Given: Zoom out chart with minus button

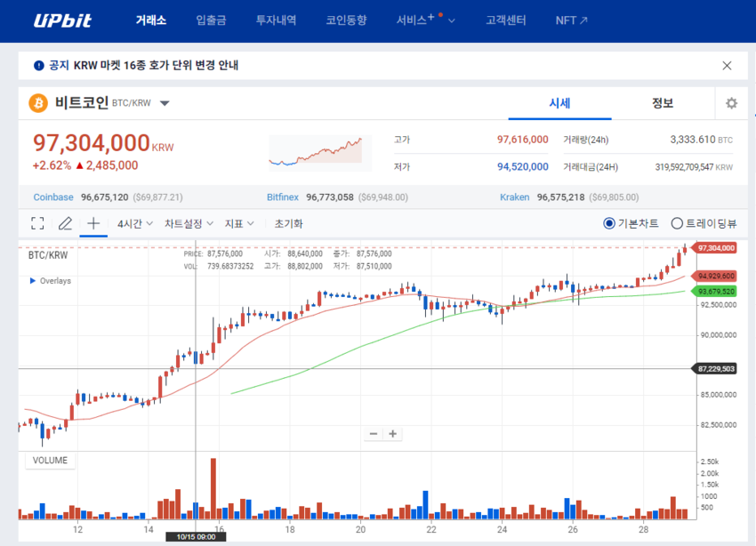Looking at the screenshot, I should point(374,434).
